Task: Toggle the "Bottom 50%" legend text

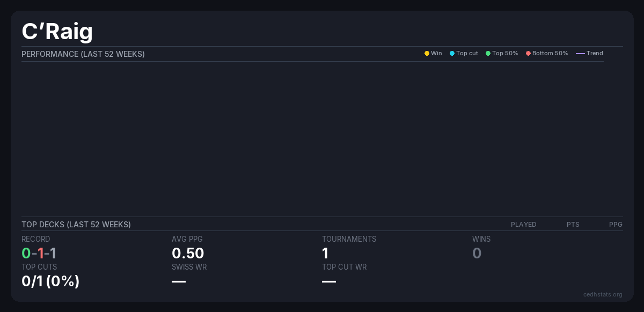Action: pos(550,54)
